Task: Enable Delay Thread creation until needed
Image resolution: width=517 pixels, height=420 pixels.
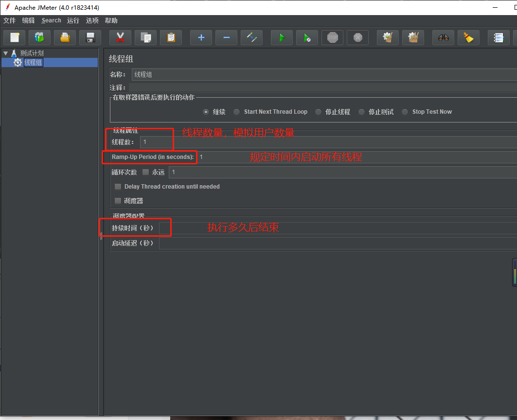Action: (118, 187)
